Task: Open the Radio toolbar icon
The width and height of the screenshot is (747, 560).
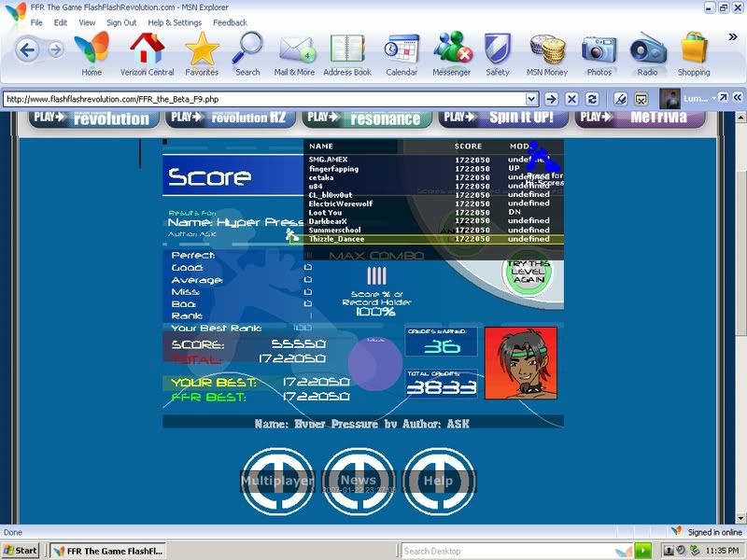Action: (647, 49)
